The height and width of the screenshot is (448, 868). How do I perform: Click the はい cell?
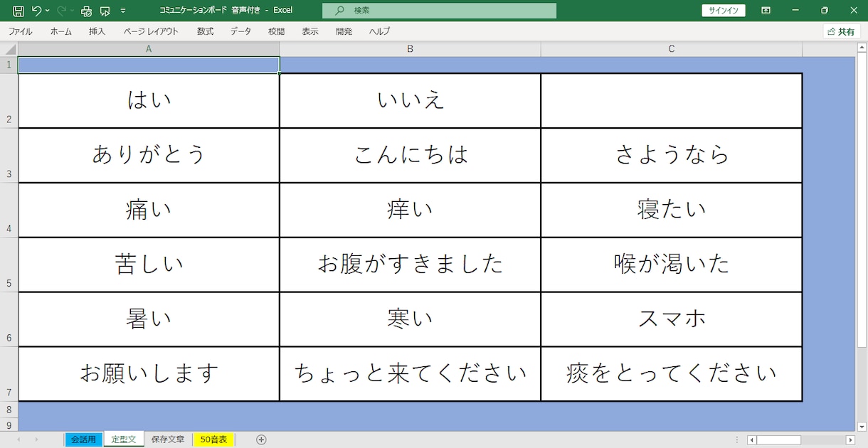point(149,100)
